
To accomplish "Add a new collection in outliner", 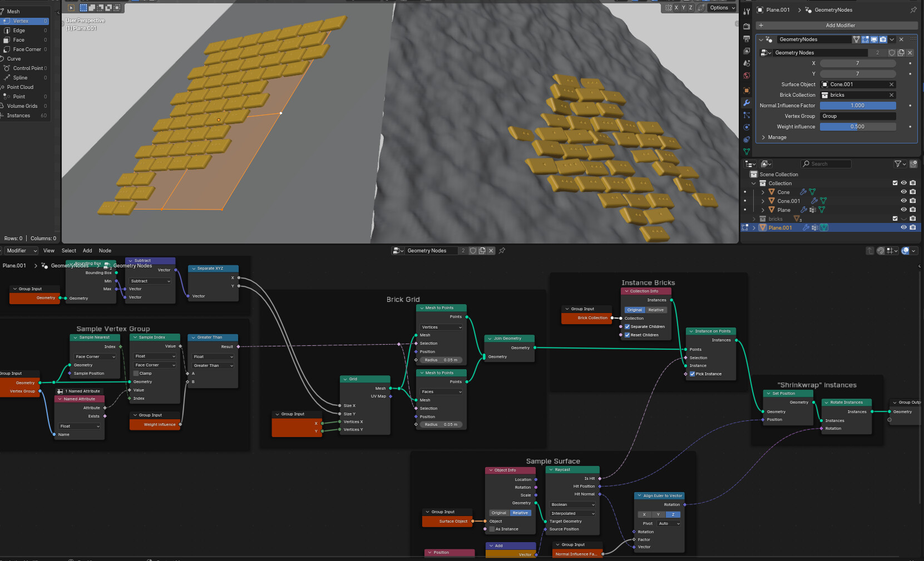I will (913, 164).
